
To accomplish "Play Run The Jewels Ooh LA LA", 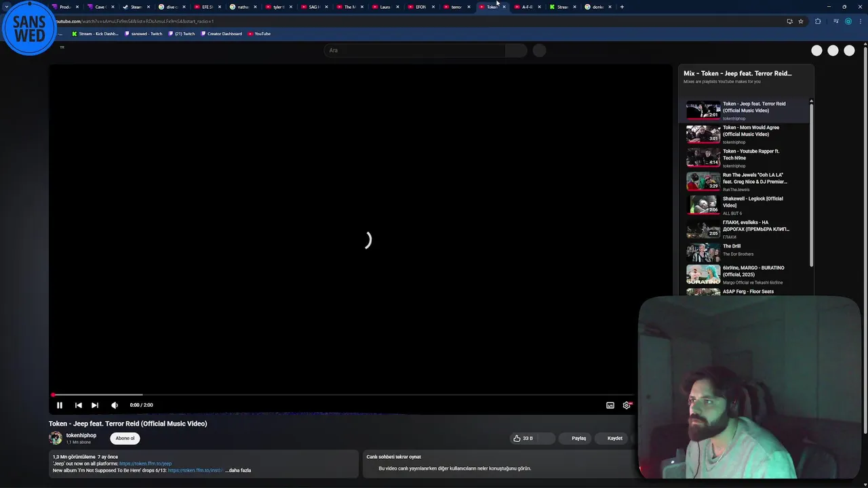I will [745, 182].
